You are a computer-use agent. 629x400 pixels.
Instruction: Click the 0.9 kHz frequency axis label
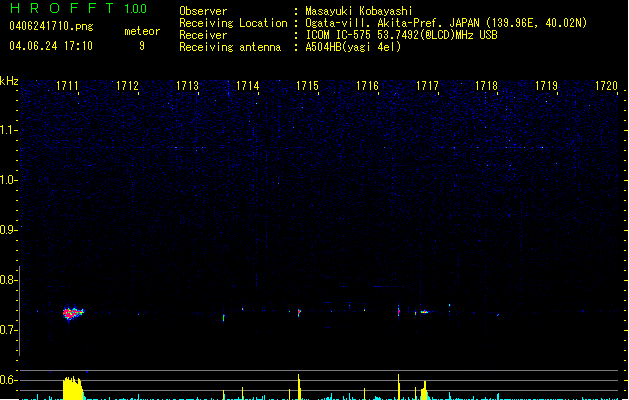[8, 230]
